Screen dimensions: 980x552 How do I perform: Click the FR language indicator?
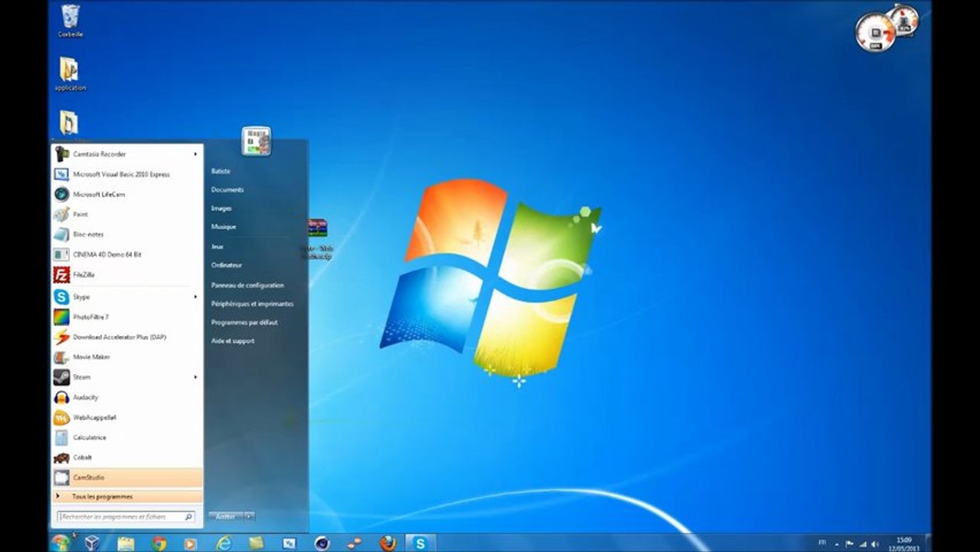822,543
